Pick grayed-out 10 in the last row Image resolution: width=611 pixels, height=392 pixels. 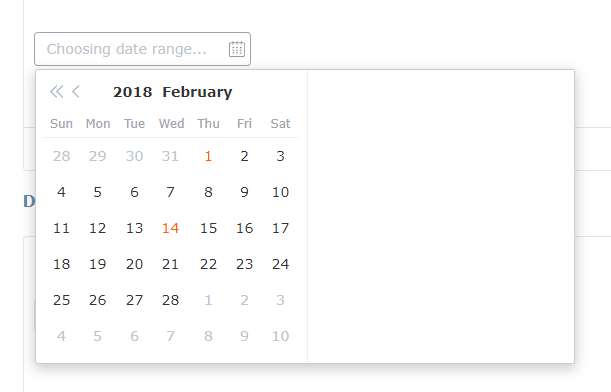[x=281, y=336]
